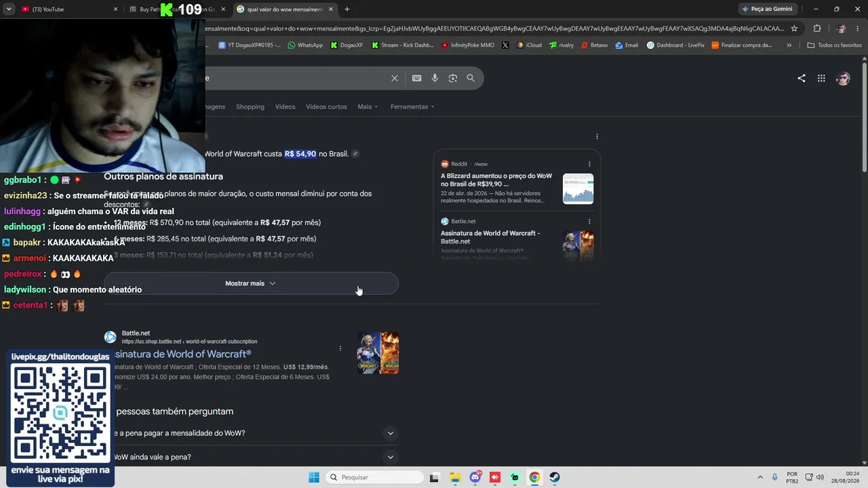Switch to the YouTube tab
868x488 pixels.
[x=68, y=9]
